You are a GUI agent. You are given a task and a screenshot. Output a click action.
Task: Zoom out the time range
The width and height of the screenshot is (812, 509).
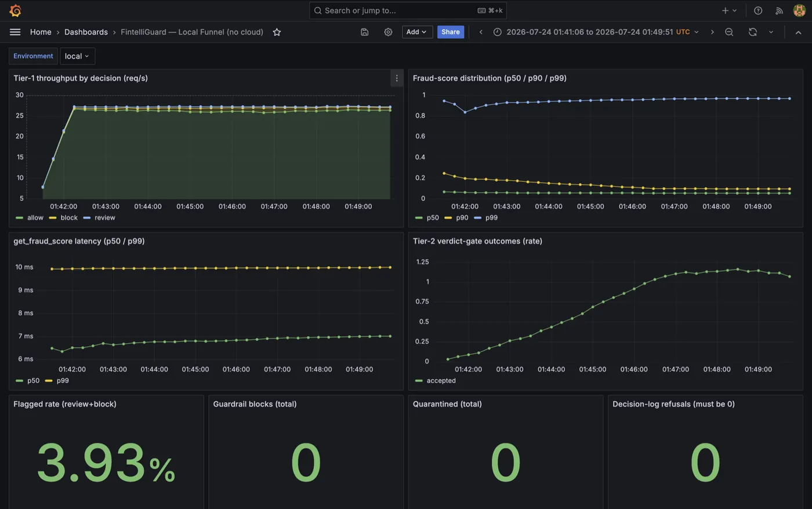pos(729,32)
